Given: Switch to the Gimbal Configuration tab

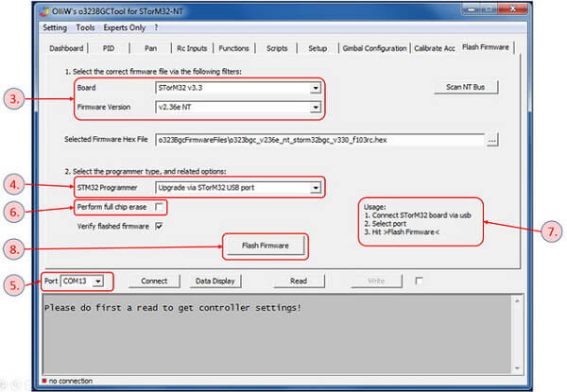Looking at the screenshot, I should [374, 48].
